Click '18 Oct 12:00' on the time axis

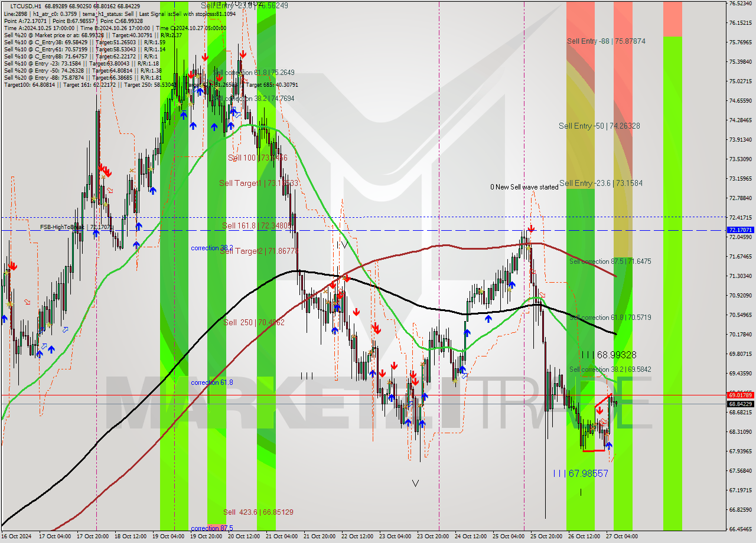pos(131,537)
